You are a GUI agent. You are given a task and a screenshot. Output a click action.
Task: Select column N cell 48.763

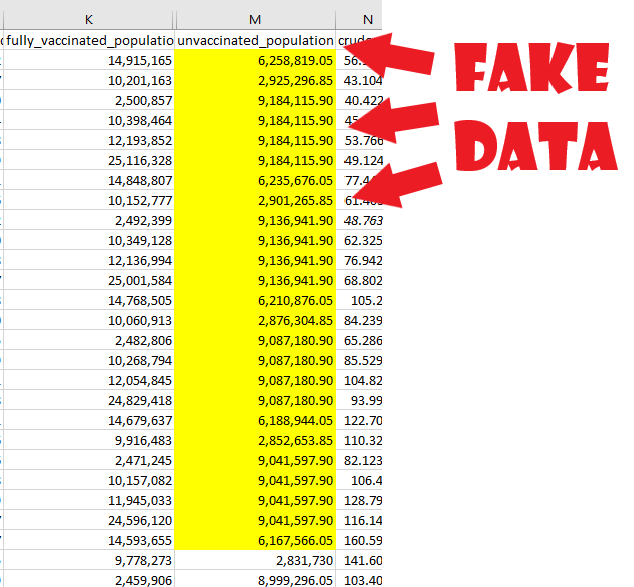pos(359,220)
